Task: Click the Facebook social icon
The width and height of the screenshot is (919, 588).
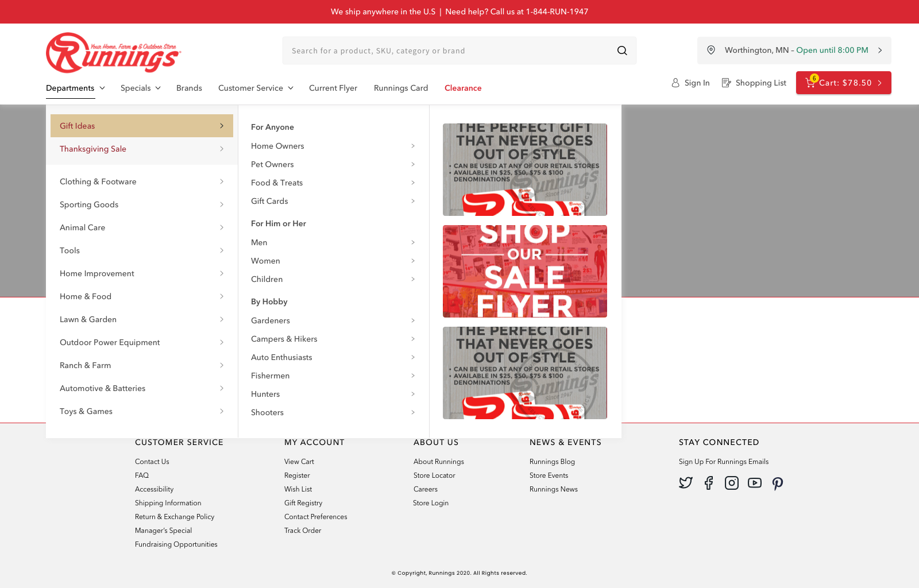Action: coord(709,483)
